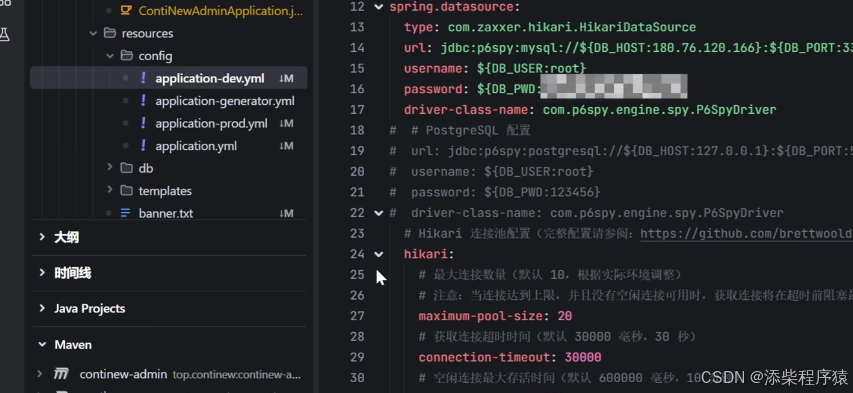This screenshot has height=393, width=853.
Task: Click the password key on line 16
Action: (432, 89)
